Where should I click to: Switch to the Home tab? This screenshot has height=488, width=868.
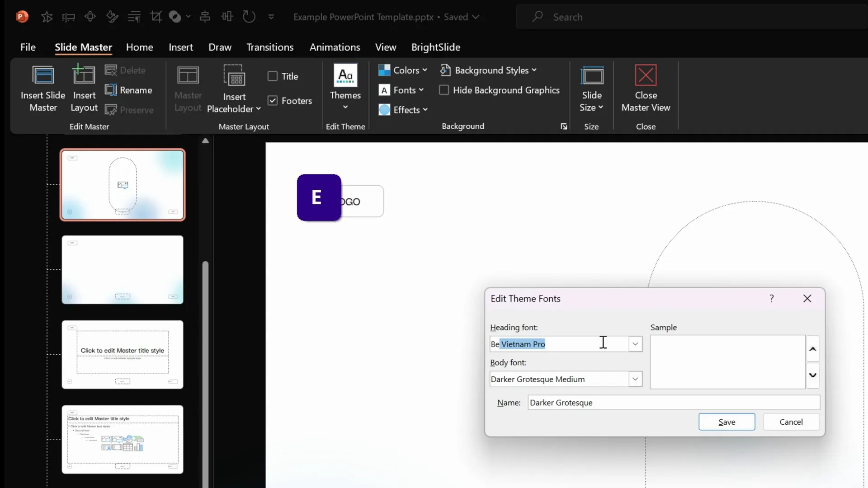(x=139, y=47)
